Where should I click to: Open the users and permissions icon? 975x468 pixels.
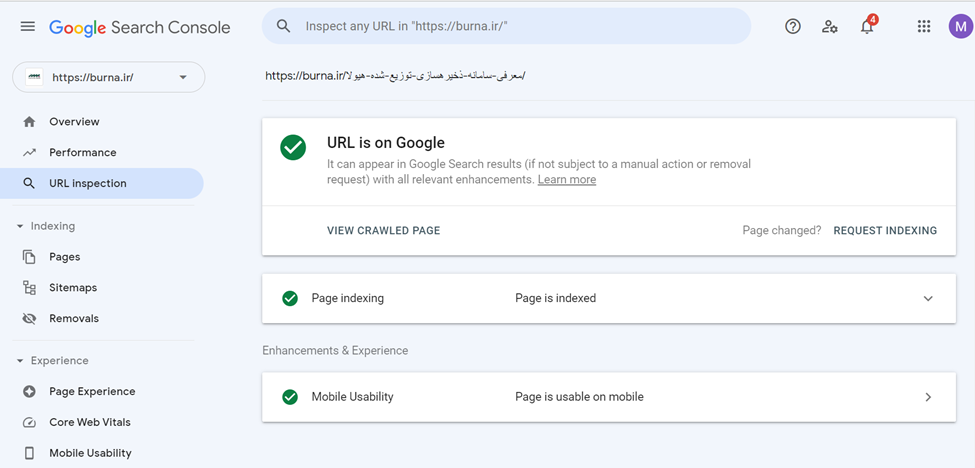tap(830, 27)
